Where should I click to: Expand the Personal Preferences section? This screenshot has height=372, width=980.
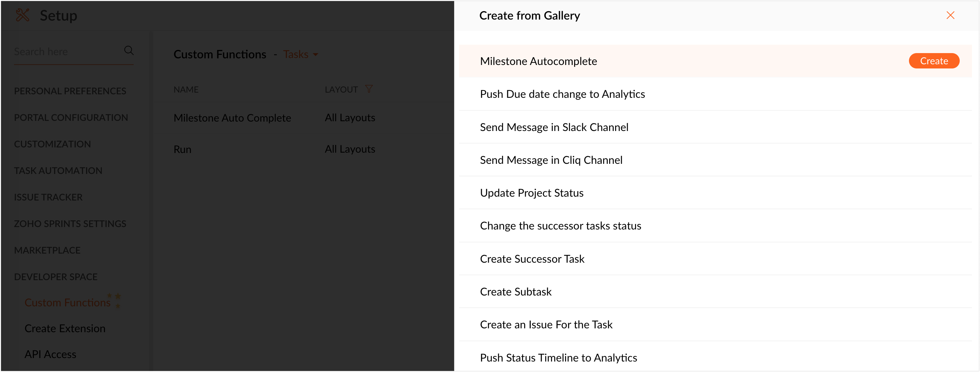tap(70, 91)
